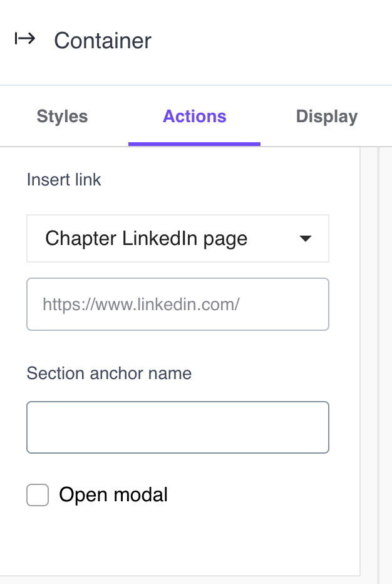Open the Insert link type dropdown
This screenshot has height=584, width=392.
(177, 239)
